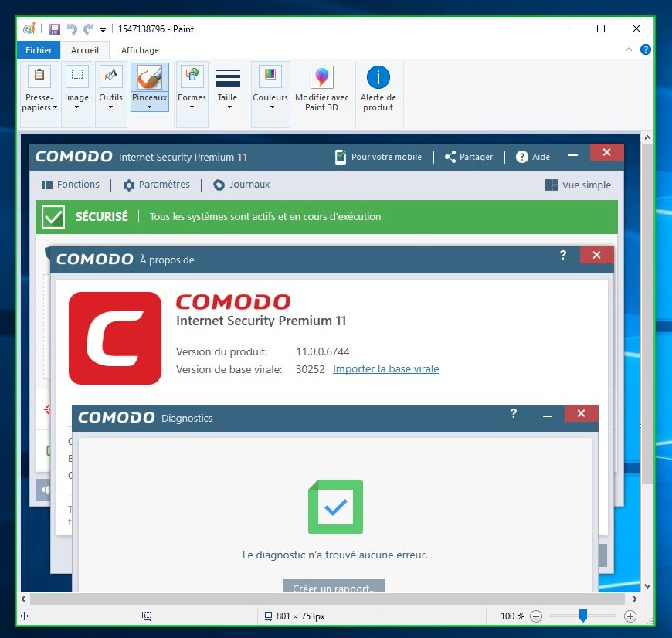Viewport: 672px width, 638px height.
Task: Click the version number 11.0.0.6744
Action: (x=322, y=351)
